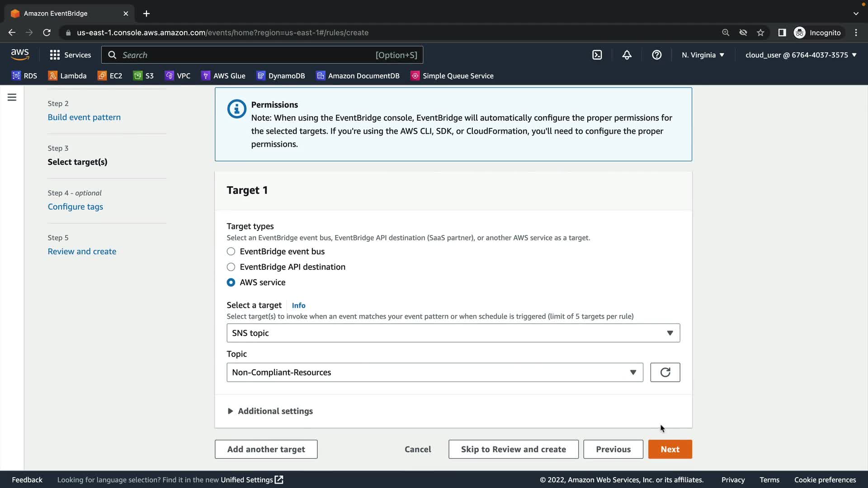Open AWS CloudShell icon
Screen dimensions: 868x488
[x=597, y=55]
